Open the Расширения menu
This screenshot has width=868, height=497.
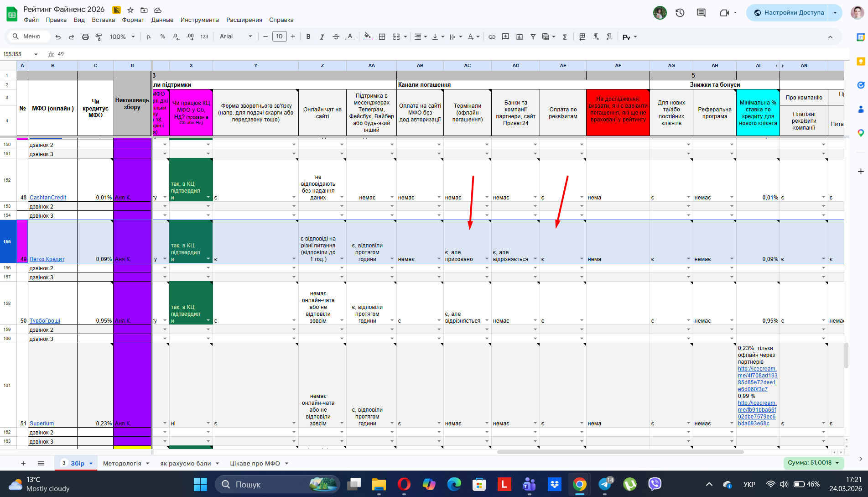pyautogui.click(x=244, y=20)
